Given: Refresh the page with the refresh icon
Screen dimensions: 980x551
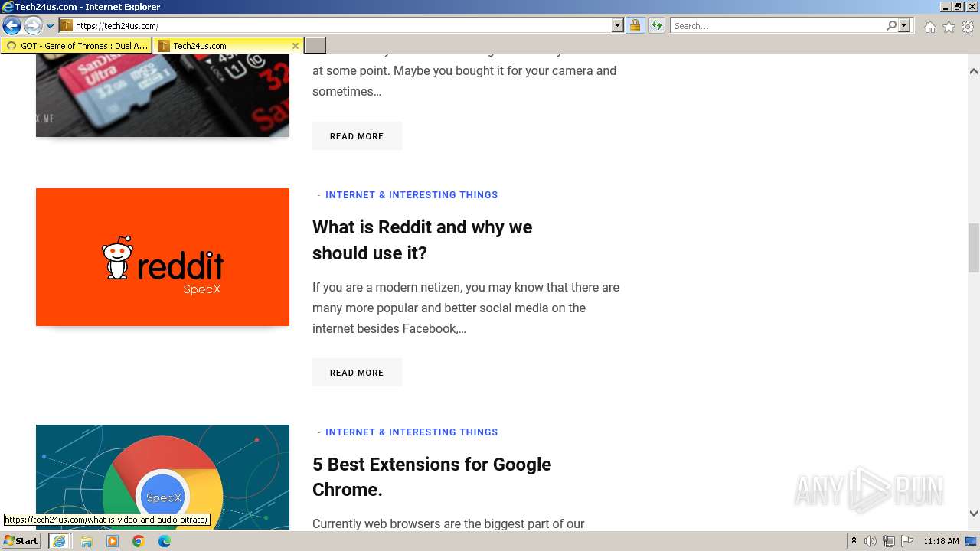Looking at the screenshot, I should (657, 26).
